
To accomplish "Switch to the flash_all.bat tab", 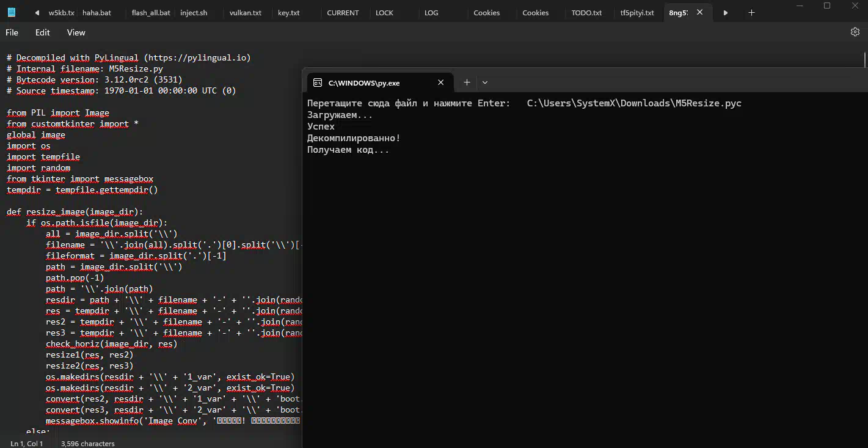I will [x=151, y=13].
